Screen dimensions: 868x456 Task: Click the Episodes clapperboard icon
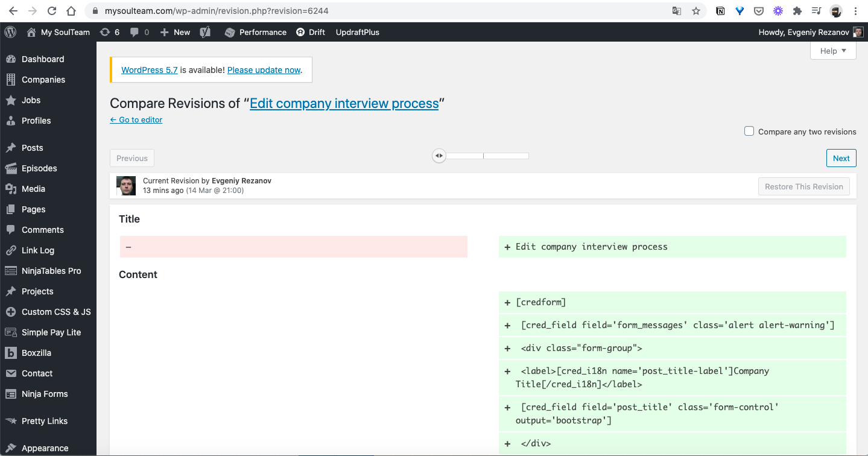click(x=11, y=168)
